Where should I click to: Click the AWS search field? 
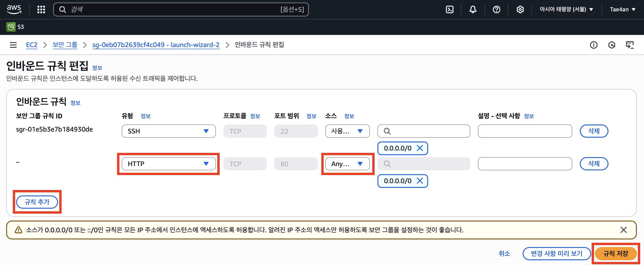(181, 9)
